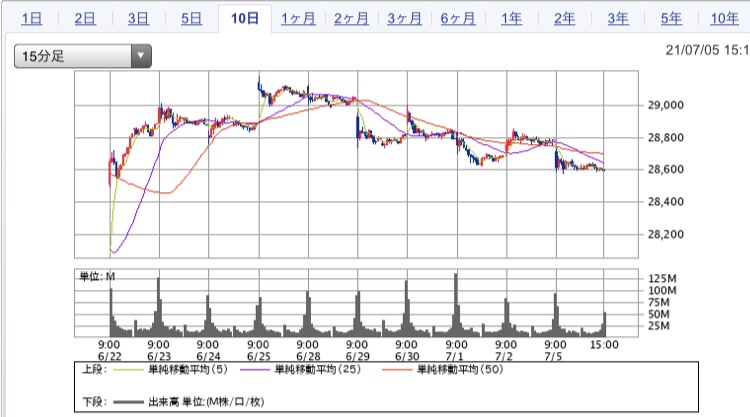Viewport: 750px width, 417px height.
Task: Select the 3ヶ月 range link
Action: click(404, 19)
